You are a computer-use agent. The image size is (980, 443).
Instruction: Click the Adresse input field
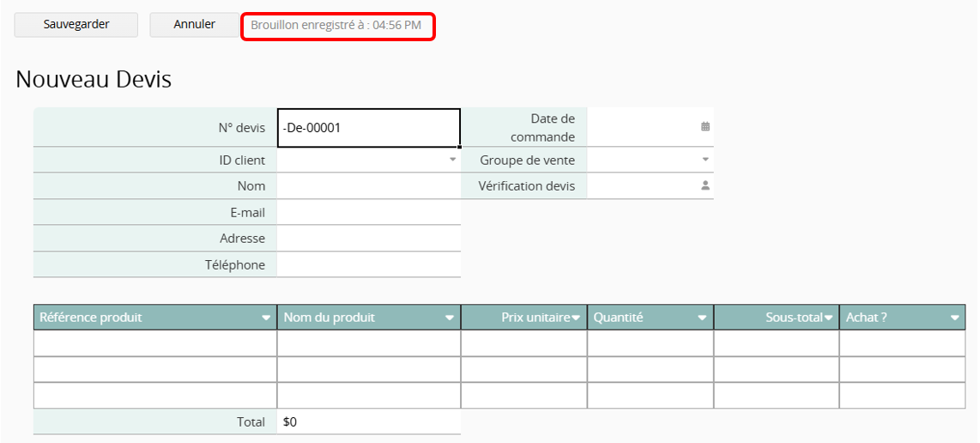coord(369,238)
